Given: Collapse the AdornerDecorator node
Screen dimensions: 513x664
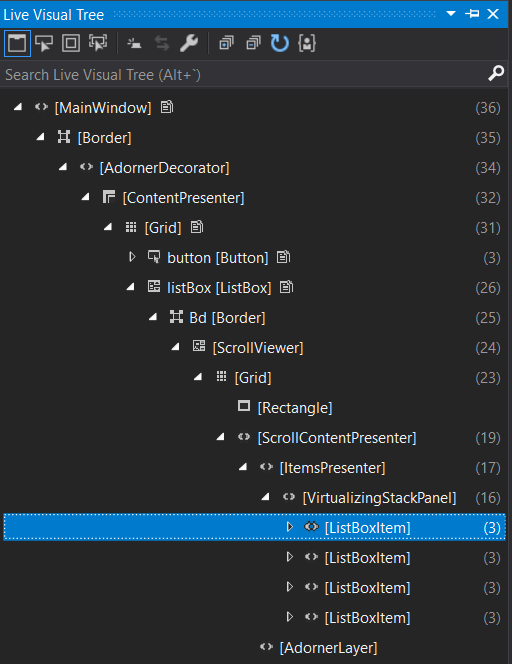Looking at the screenshot, I should click(63, 167).
